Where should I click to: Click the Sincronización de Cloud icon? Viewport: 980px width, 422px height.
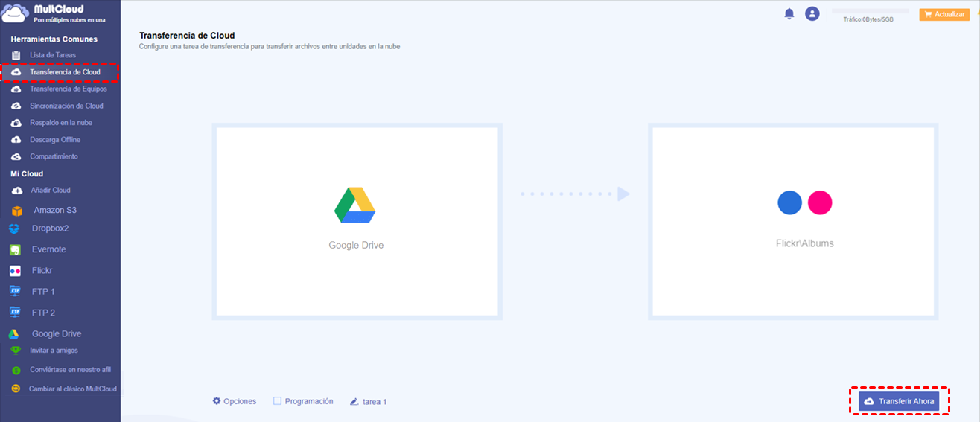16,106
